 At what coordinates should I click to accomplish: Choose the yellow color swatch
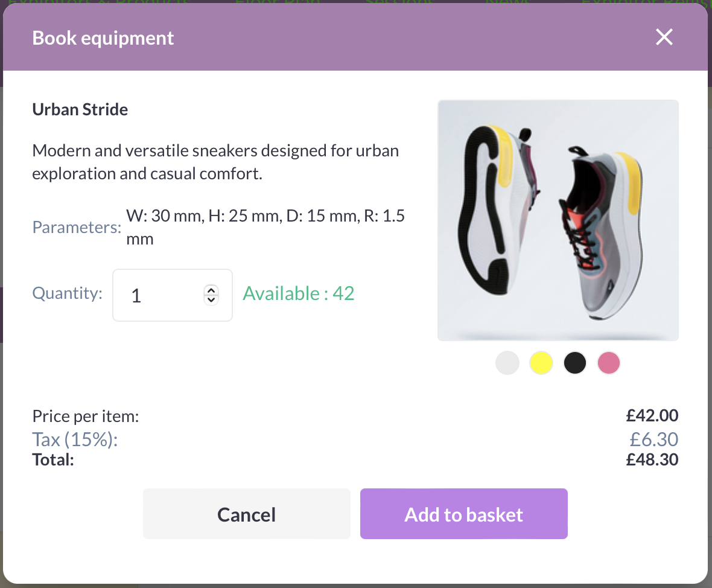(541, 363)
